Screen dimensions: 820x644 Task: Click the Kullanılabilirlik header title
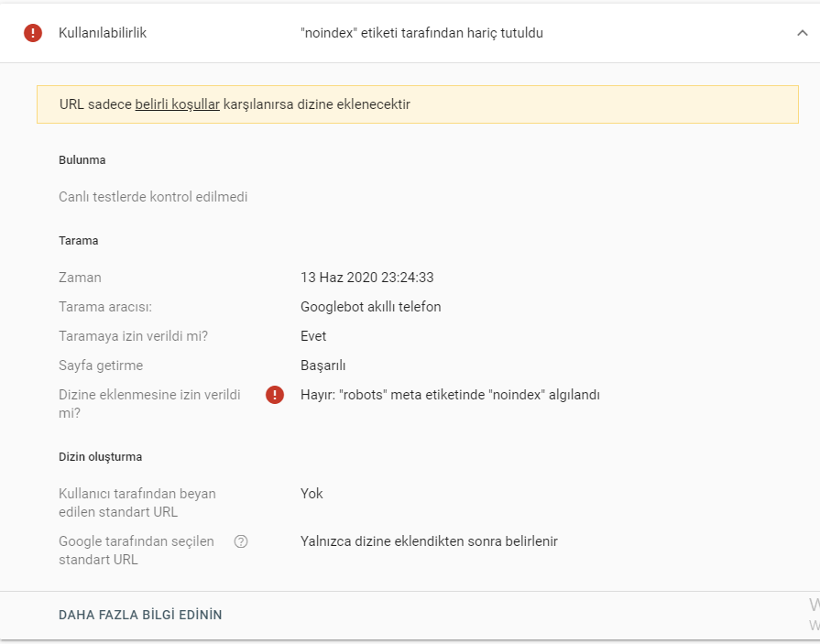[x=103, y=33]
